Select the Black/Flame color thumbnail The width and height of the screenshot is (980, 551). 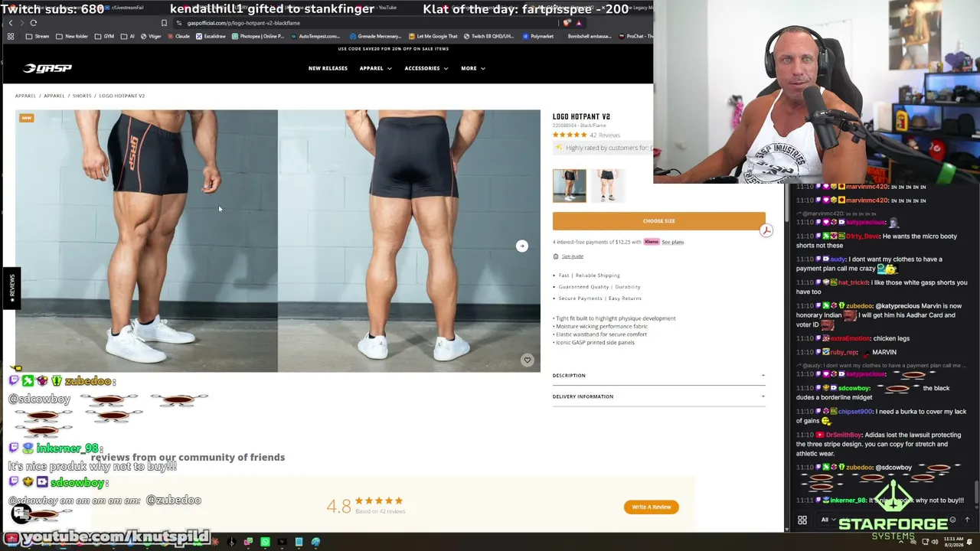point(570,186)
